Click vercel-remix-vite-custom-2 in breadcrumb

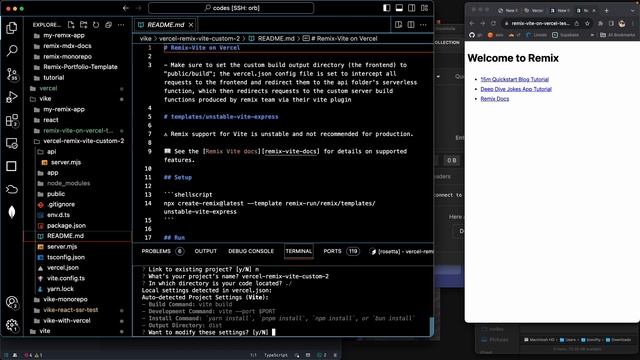tap(199, 38)
